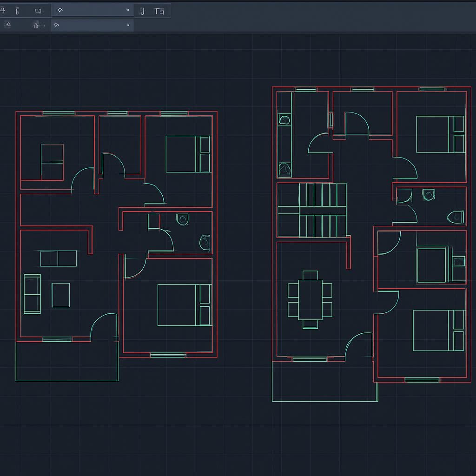Click the J-shaped icon in the top toolbar

[142, 11]
